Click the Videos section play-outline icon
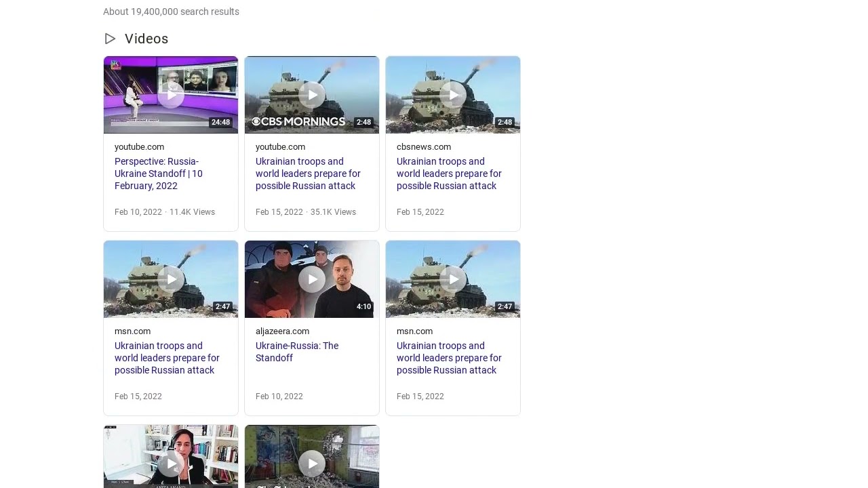Image resolution: width=868 pixels, height=488 pixels. click(x=110, y=39)
